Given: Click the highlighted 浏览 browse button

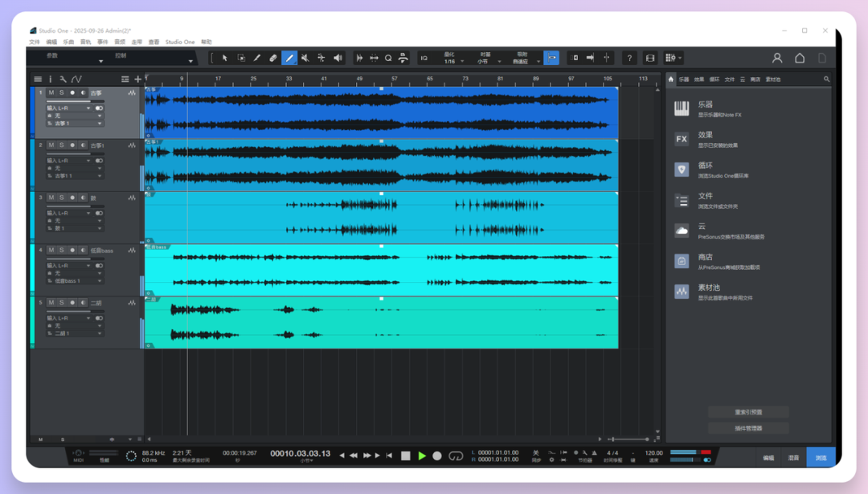Looking at the screenshot, I should [x=821, y=458].
